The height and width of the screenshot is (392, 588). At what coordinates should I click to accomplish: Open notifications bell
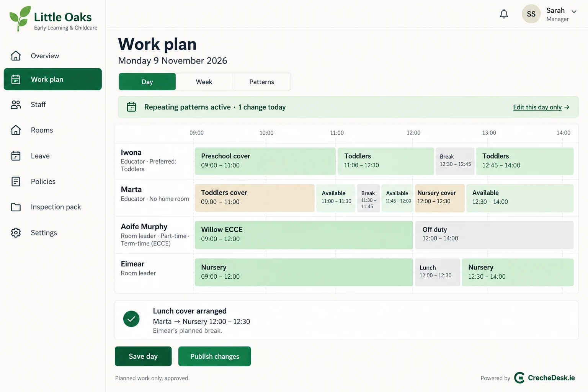(504, 14)
